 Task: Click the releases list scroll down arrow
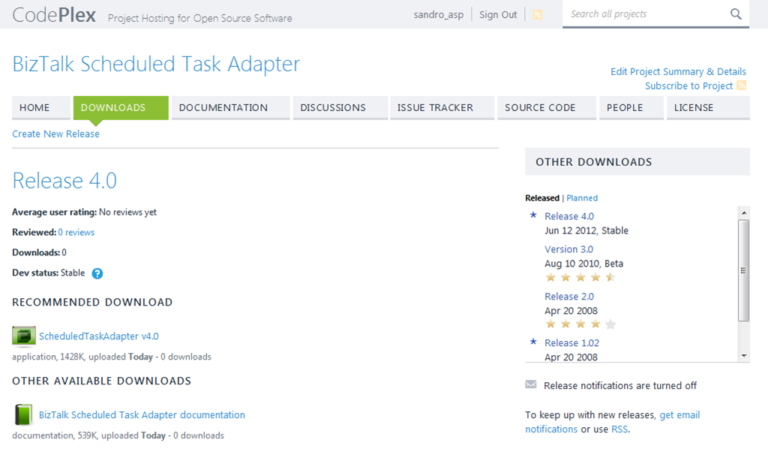[x=744, y=356]
